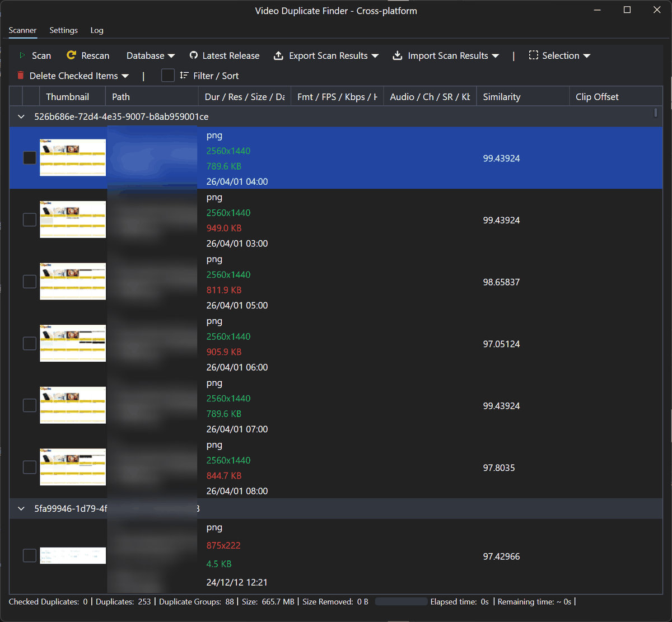Click the Export Scan Results upload icon

click(x=278, y=55)
